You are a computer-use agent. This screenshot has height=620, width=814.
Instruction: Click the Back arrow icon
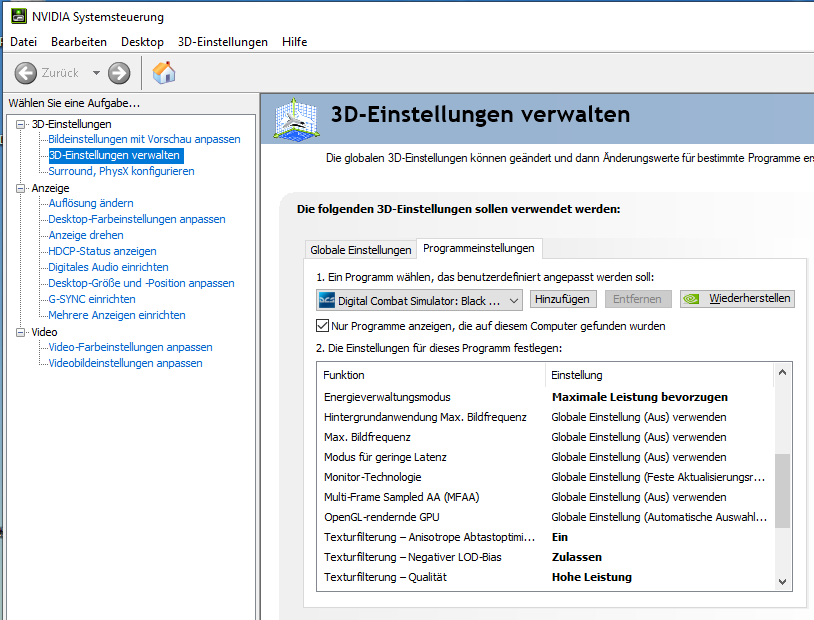tap(25, 73)
